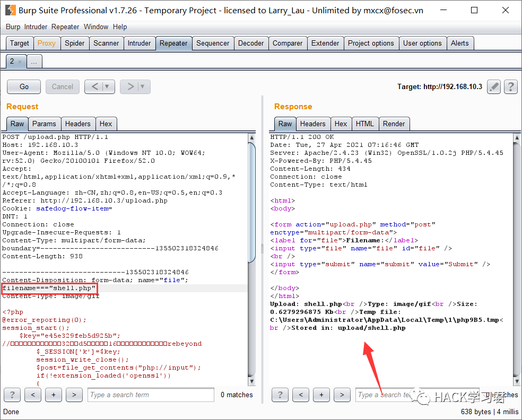This screenshot has height=420, width=522.
Task: Select the request Headers tab
Action: [78, 124]
